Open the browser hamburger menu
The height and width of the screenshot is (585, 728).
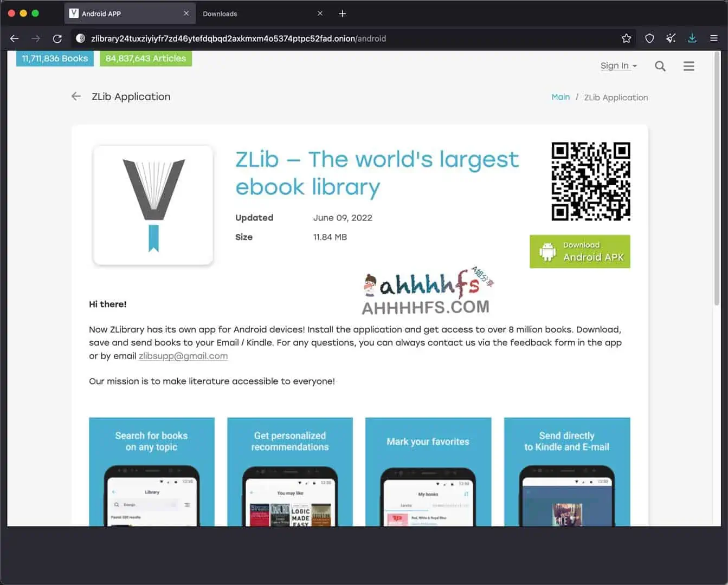click(713, 38)
